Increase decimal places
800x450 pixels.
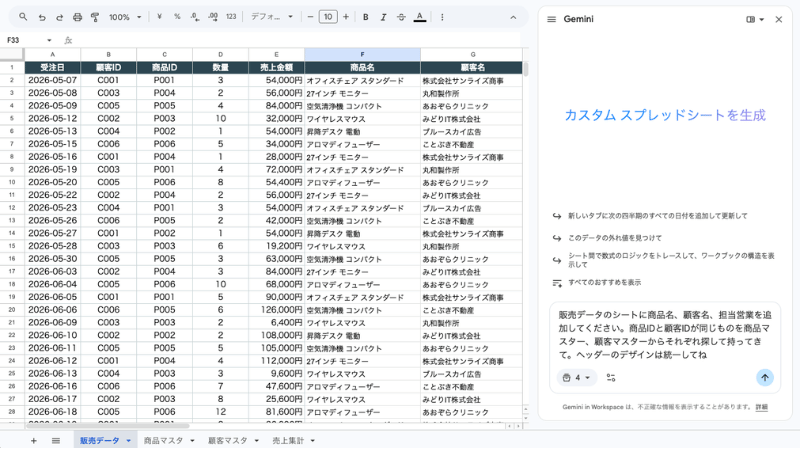point(213,17)
